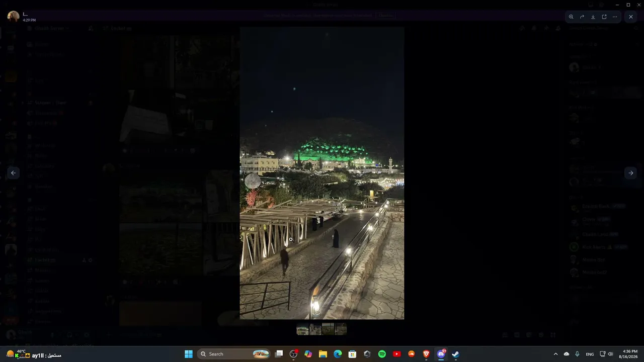Select the first thumbnail in the strip
Screen dimensions: 644x362
pyautogui.click(x=302, y=329)
